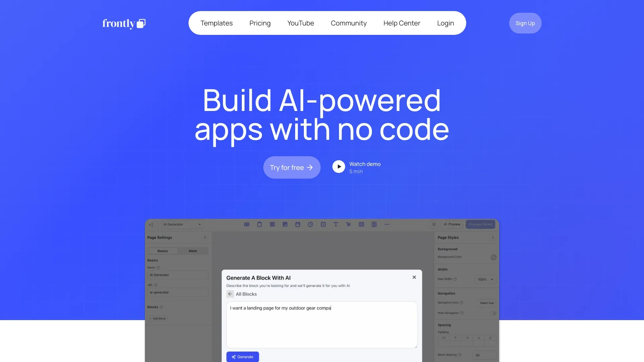Select the More tab in Page Settings
This screenshot has height=362, width=644.
[193, 251]
